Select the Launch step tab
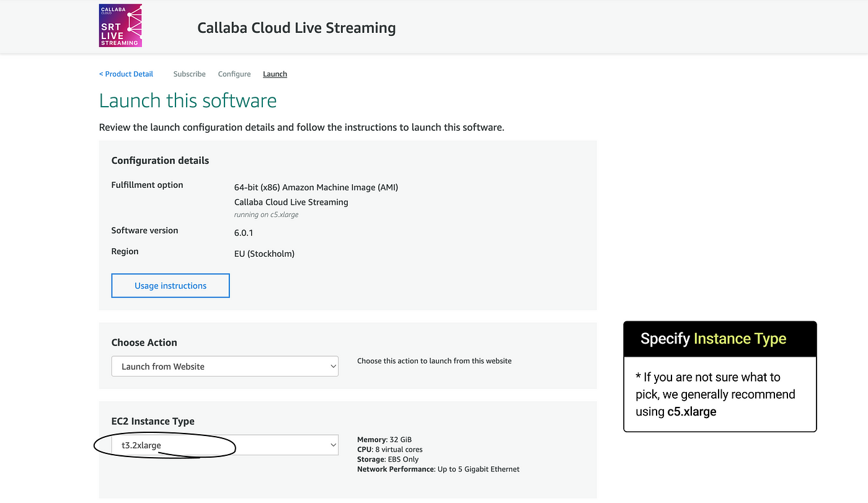The image size is (868, 503). [x=275, y=74]
